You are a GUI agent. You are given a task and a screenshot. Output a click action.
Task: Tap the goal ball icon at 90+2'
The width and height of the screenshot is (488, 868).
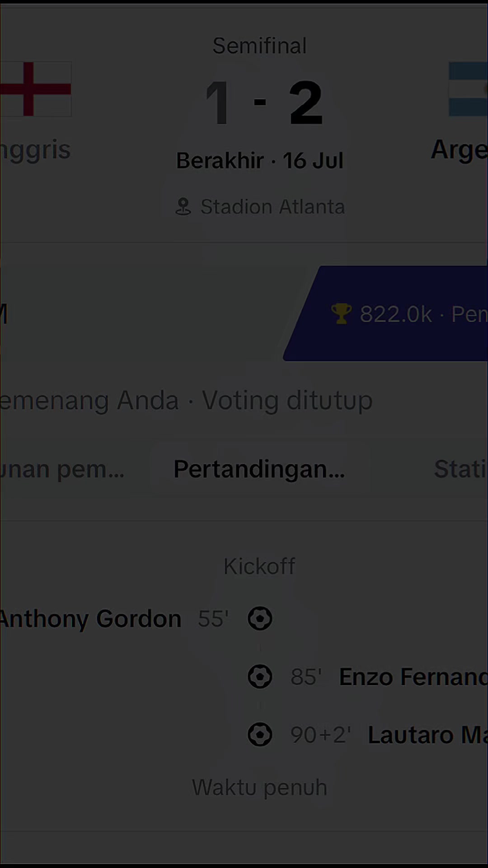pyautogui.click(x=260, y=735)
